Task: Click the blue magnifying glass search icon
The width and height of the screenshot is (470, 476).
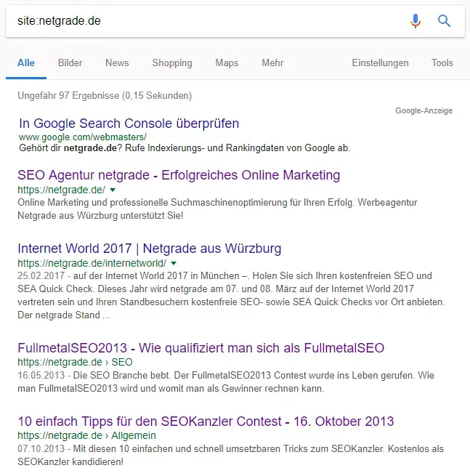Action: point(445,21)
